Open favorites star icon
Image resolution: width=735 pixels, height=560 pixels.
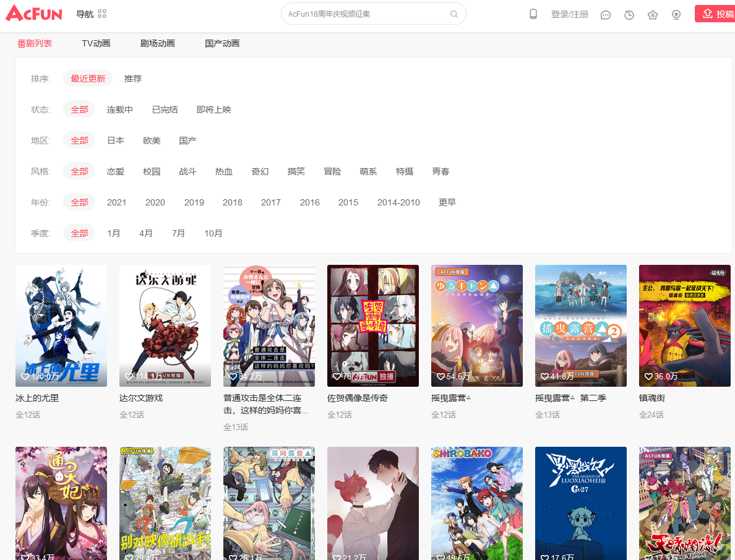[x=653, y=15]
